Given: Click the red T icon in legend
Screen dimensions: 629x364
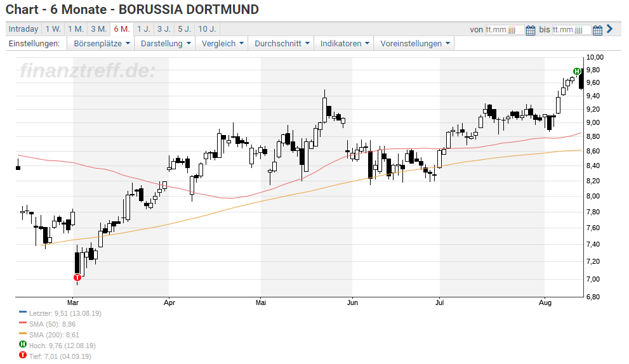Looking at the screenshot, I should point(23,355).
